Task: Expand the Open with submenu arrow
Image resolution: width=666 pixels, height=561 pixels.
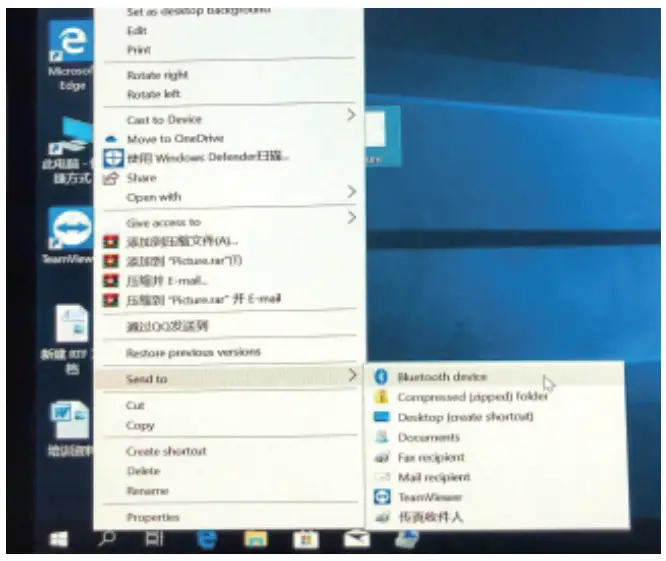Action: (351, 192)
